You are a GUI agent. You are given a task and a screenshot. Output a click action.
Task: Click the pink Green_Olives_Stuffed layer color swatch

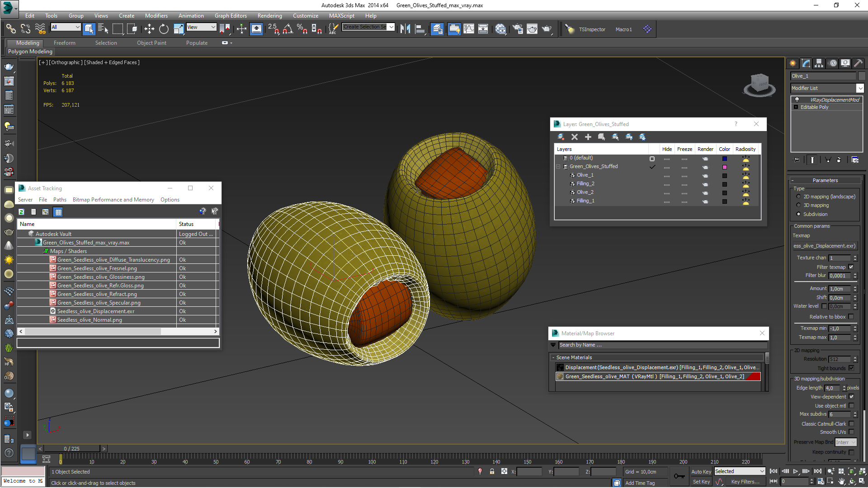click(724, 167)
